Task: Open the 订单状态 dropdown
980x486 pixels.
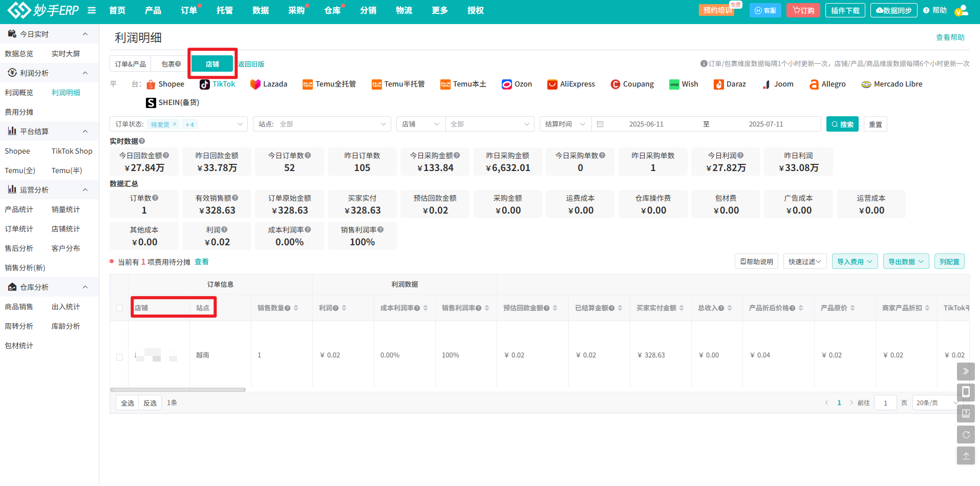Action: [x=179, y=124]
